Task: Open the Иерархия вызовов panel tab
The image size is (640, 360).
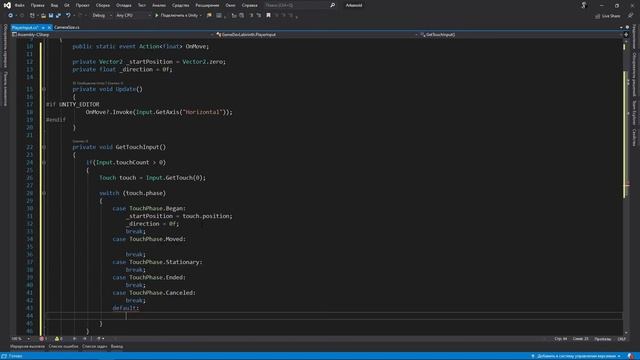Action: coord(27,347)
